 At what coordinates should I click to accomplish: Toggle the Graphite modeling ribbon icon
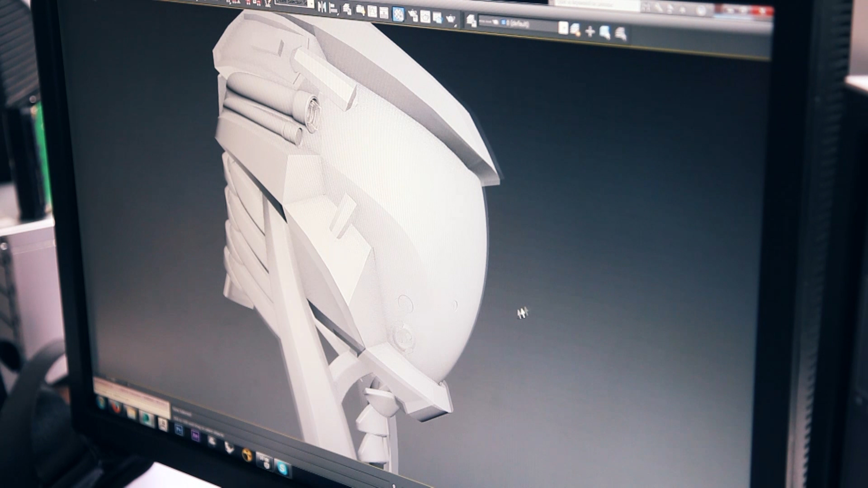click(360, 9)
